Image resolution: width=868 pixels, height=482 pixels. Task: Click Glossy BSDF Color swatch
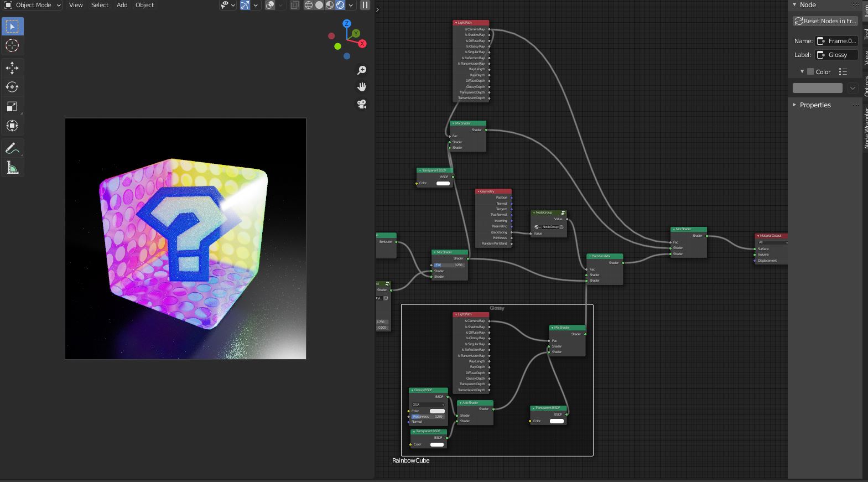point(437,411)
